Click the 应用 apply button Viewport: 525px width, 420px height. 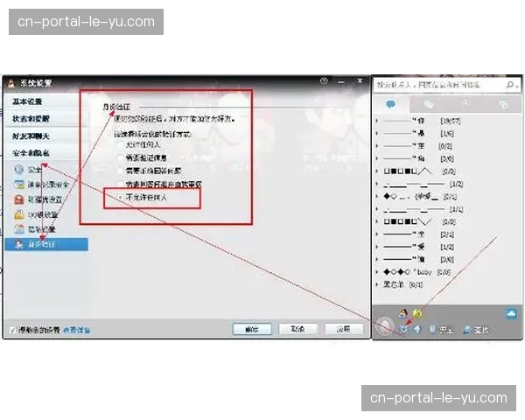coord(344,329)
